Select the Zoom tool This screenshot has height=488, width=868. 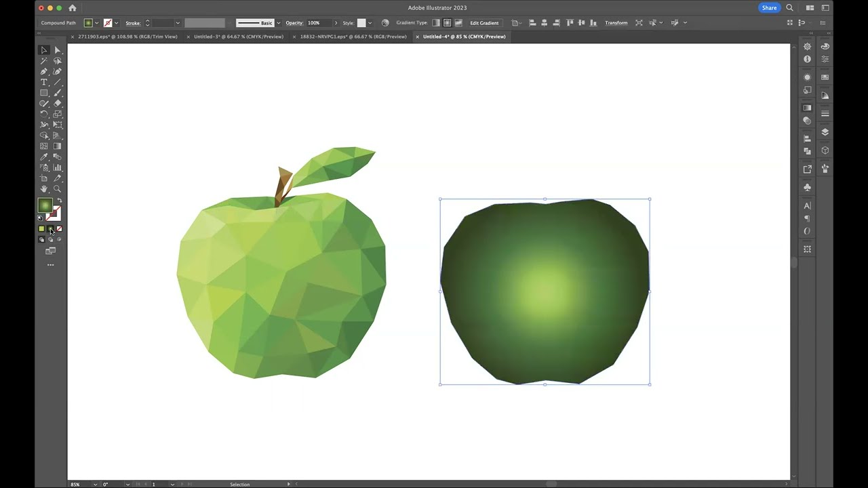point(57,189)
